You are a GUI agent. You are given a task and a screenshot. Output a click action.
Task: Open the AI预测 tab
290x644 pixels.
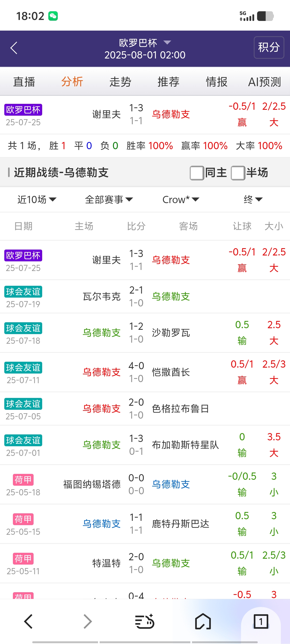pos(264,82)
